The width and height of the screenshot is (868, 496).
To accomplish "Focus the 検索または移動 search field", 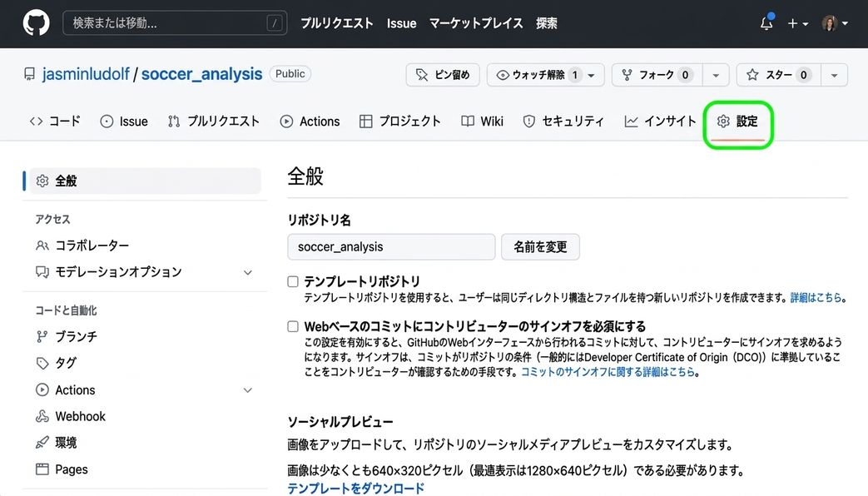I will coord(175,23).
